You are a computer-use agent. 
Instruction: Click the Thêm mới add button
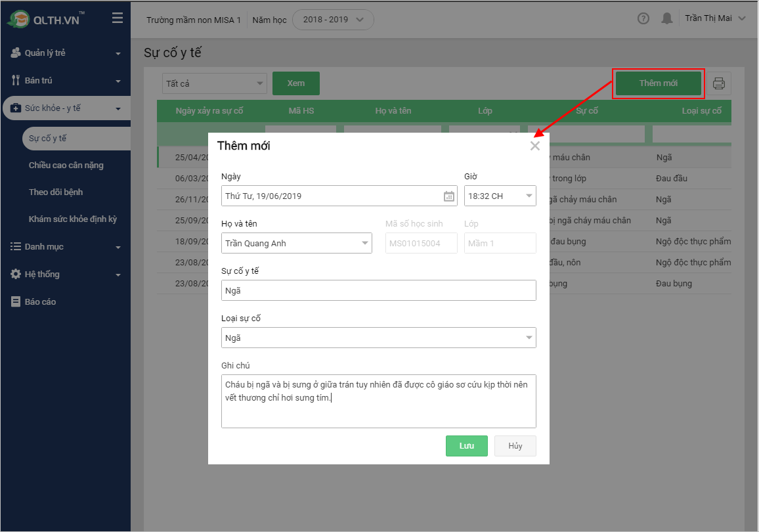coord(658,83)
